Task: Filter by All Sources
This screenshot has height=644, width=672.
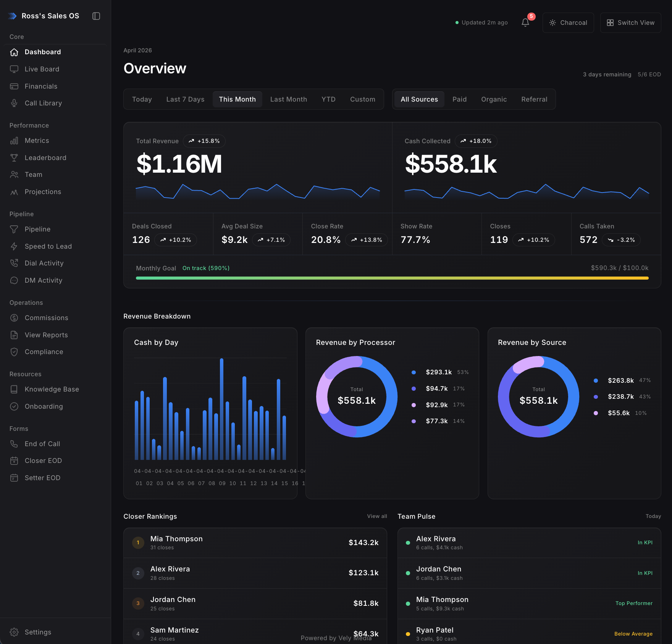Action: (x=419, y=99)
